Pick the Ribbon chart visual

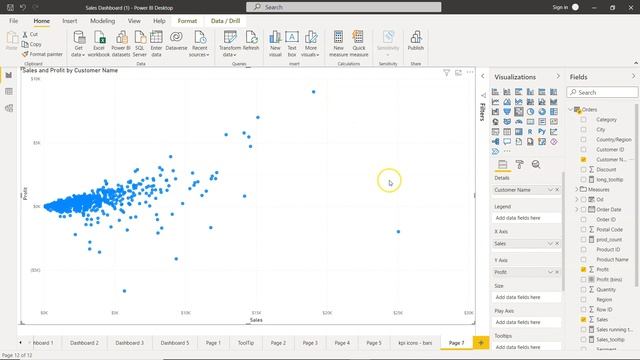[553, 102]
